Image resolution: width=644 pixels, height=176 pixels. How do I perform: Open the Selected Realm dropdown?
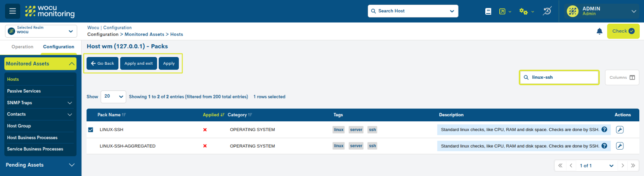pyautogui.click(x=41, y=31)
